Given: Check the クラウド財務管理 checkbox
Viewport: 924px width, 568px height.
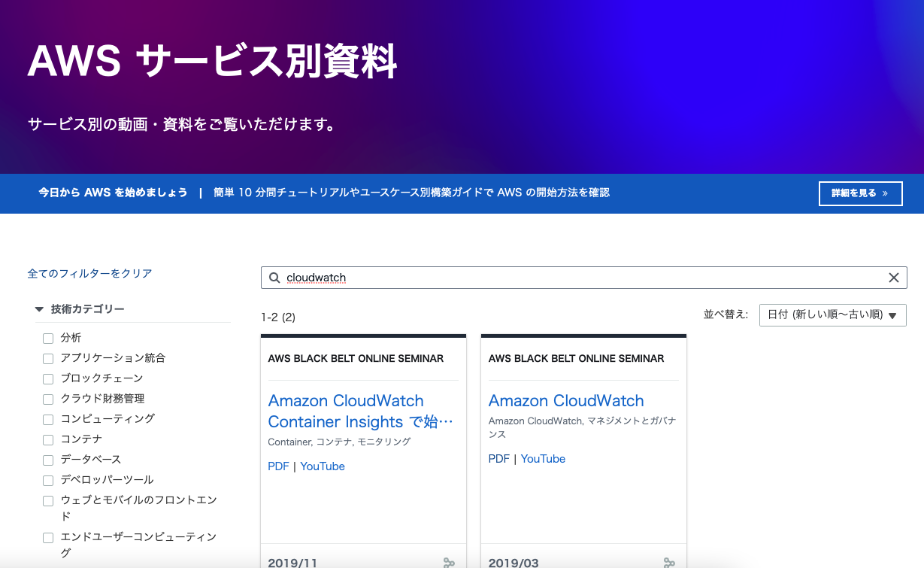Looking at the screenshot, I should point(48,399).
